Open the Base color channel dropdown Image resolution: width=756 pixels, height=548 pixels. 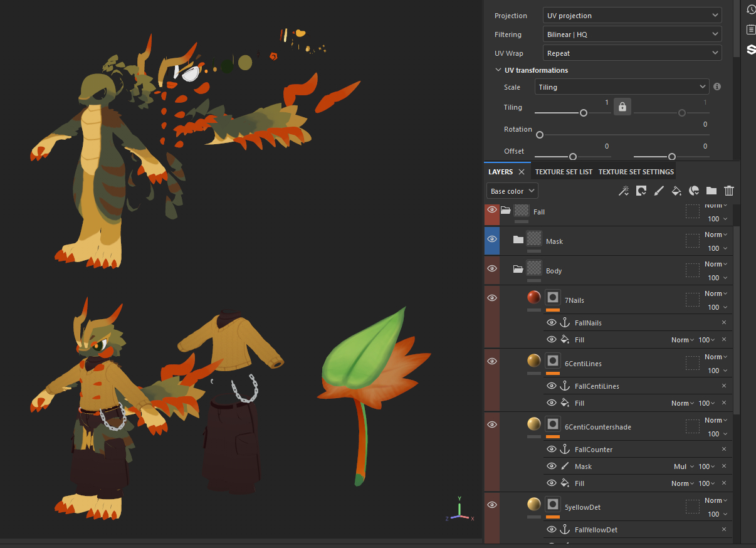(x=512, y=191)
